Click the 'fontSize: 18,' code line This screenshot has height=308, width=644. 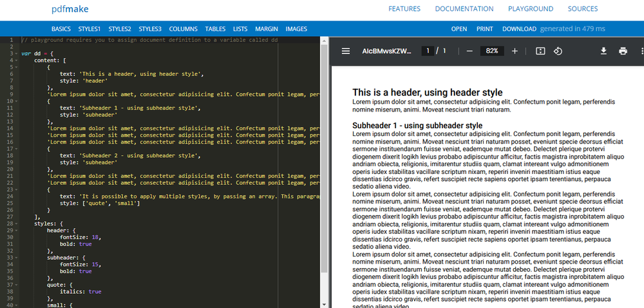click(80, 237)
